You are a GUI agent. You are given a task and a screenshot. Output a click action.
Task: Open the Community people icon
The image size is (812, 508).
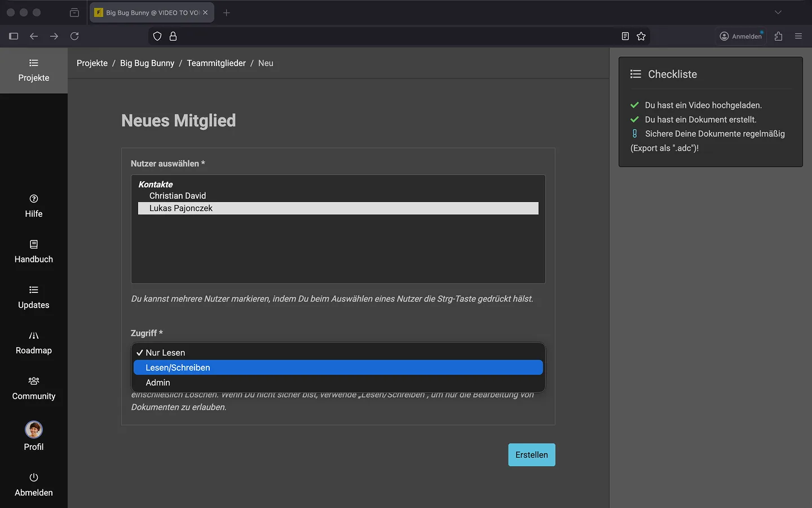(x=34, y=381)
